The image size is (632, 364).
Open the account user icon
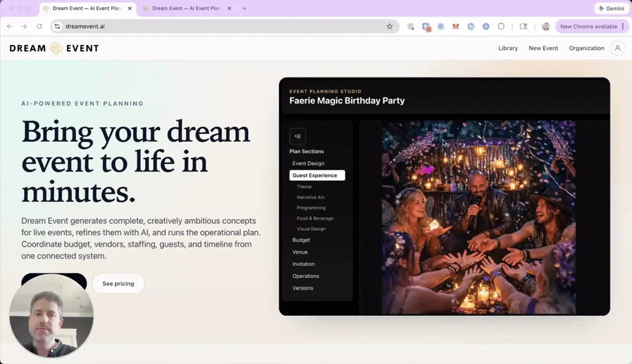pos(617,48)
